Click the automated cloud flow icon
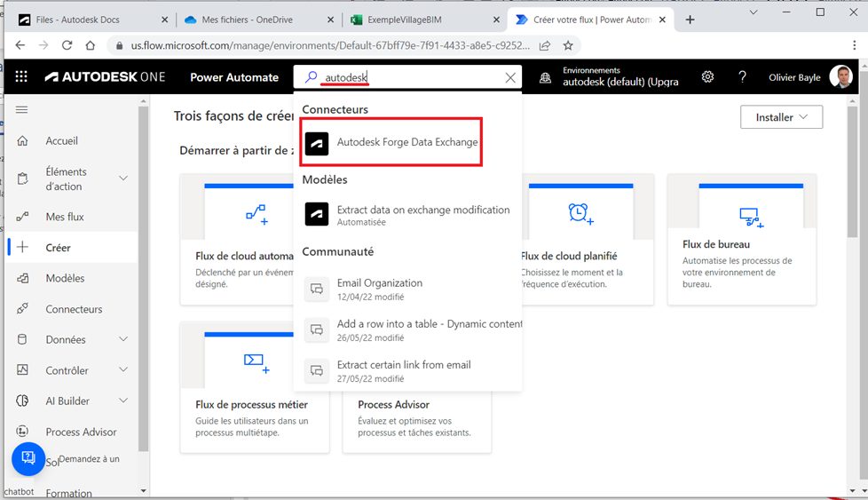Screen dimensions: 868x500 coord(256,214)
